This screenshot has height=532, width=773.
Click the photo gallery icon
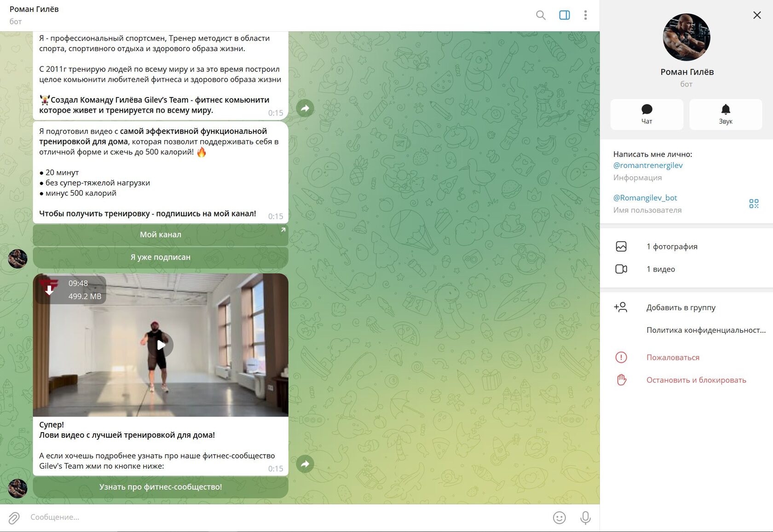(621, 247)
